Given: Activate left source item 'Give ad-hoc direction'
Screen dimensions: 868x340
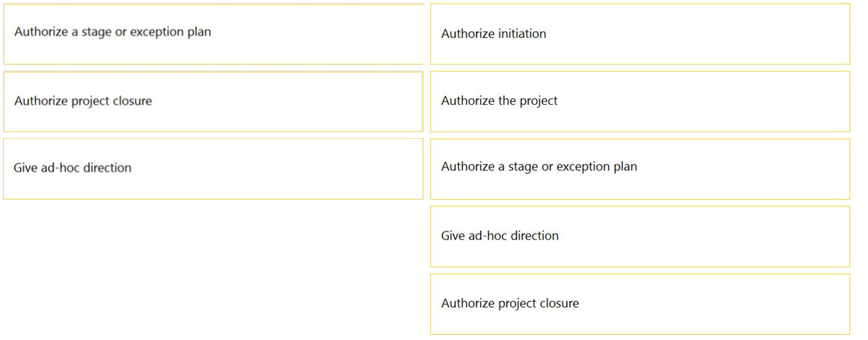Looking at the screenshot, I should pyautogui.click(x=213, y=169).
